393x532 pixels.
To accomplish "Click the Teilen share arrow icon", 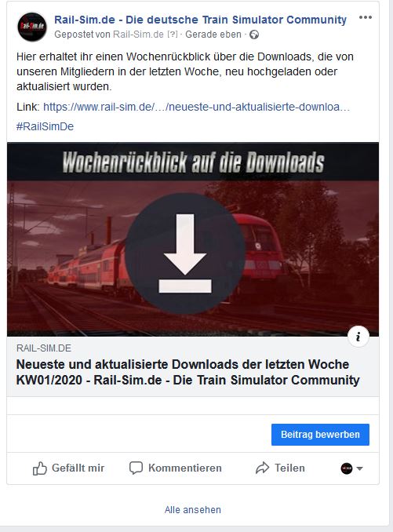I will (262, 468).
